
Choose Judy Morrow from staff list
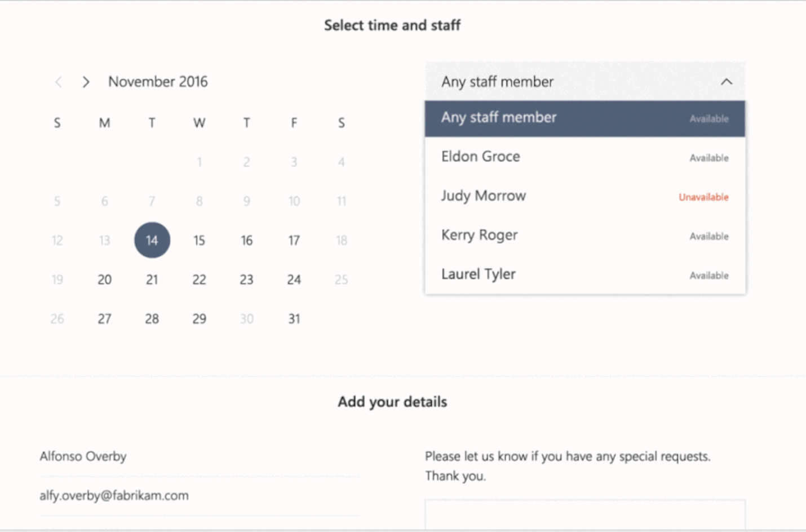tap(584, 196)
